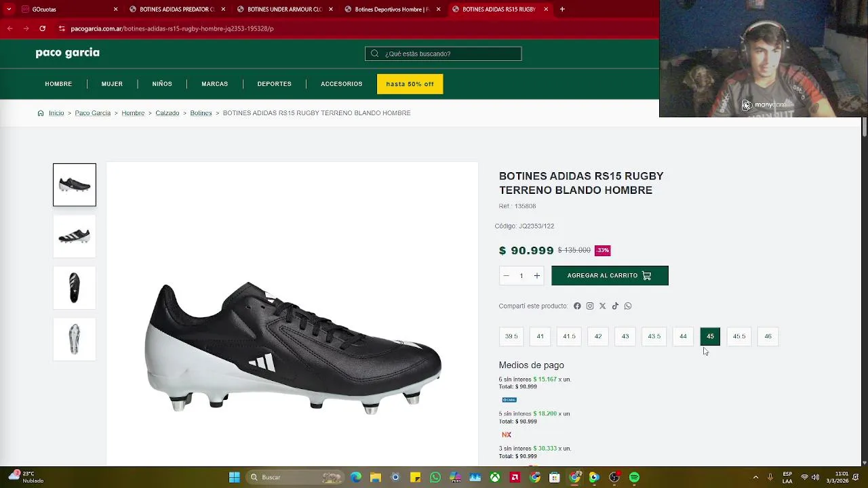Increase quantity with plus button

pyautogui.click(x=536, y=276)
